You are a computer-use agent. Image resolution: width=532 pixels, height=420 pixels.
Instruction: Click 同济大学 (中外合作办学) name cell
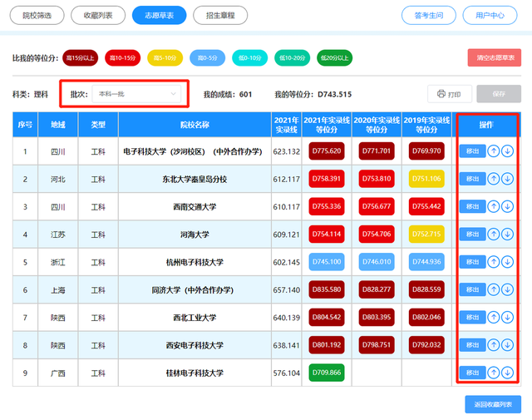[195, 289]
